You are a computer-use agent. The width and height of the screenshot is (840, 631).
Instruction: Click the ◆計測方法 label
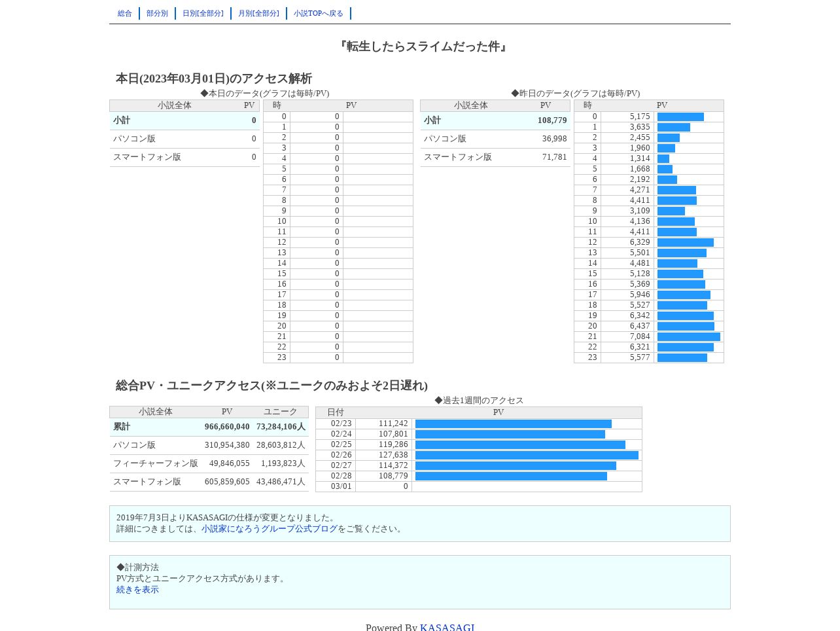(137, 568)
